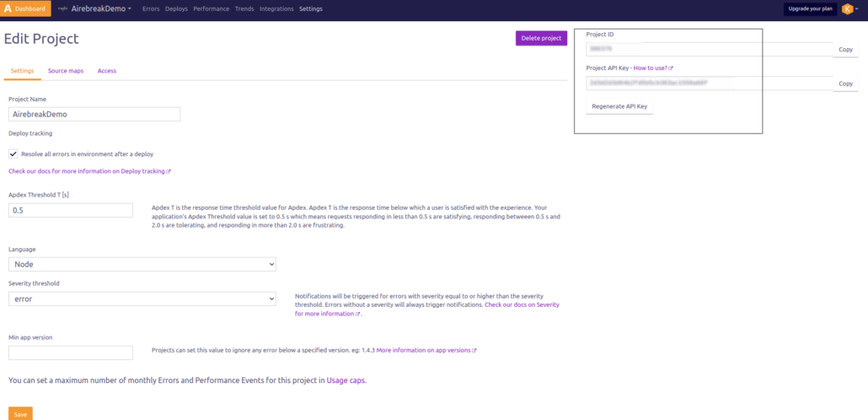Open the Check our docs on Severity link
The width and height of the screenshot is (868, 420).
coord(522,304)
